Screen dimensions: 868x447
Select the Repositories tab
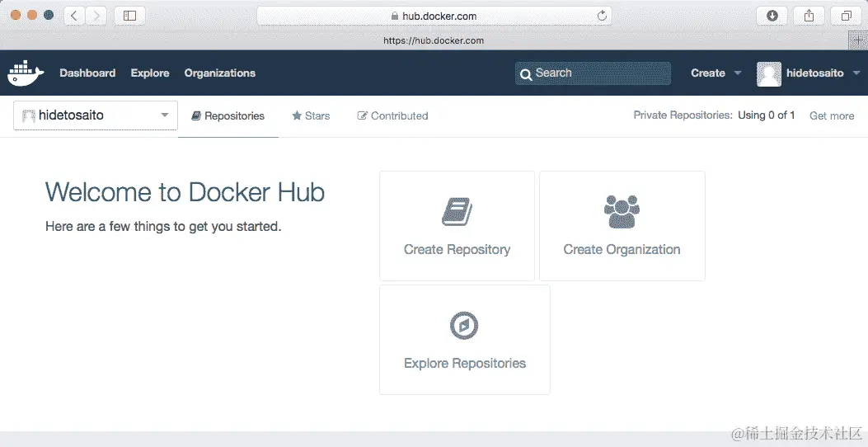point(228,115)
